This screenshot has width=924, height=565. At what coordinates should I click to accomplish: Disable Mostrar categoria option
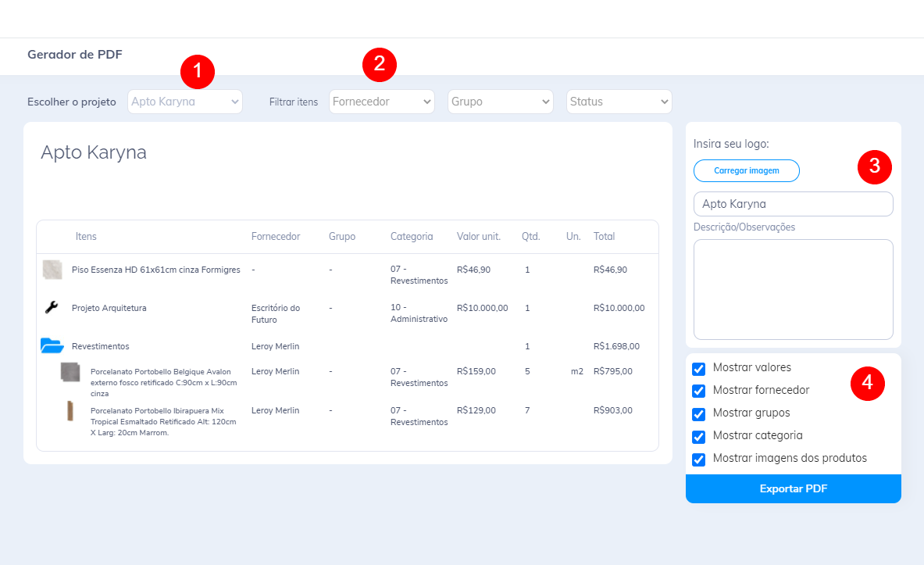(x=699, y=436)
